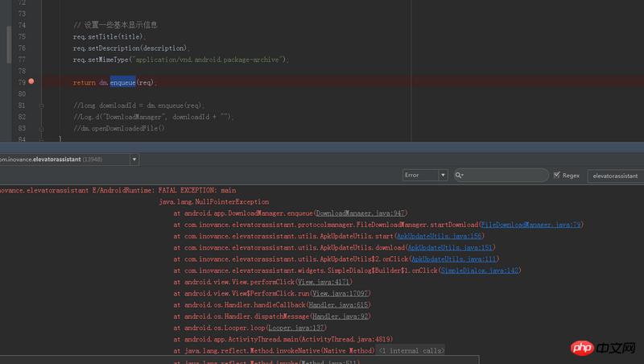
Task: Remove the breakpoint on line 79
Action: (31, 82)
